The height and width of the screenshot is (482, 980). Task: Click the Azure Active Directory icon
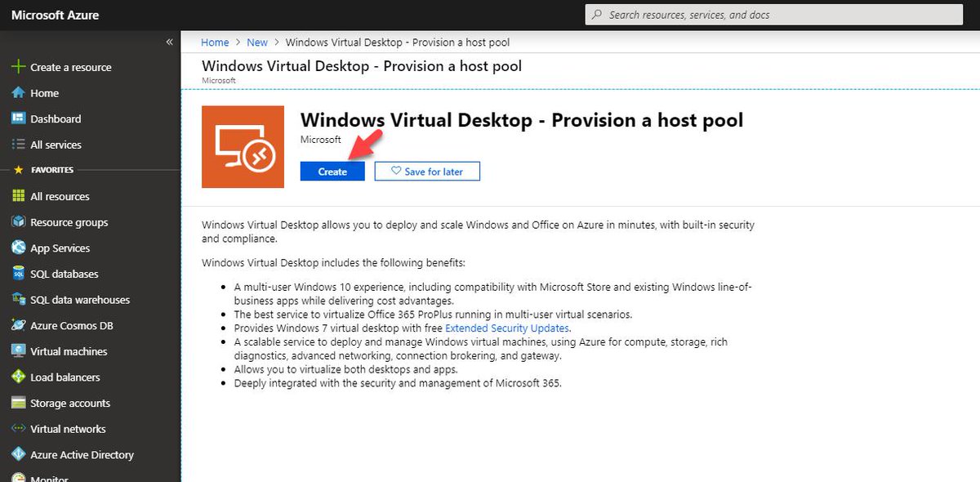click(x=18, y=455)
